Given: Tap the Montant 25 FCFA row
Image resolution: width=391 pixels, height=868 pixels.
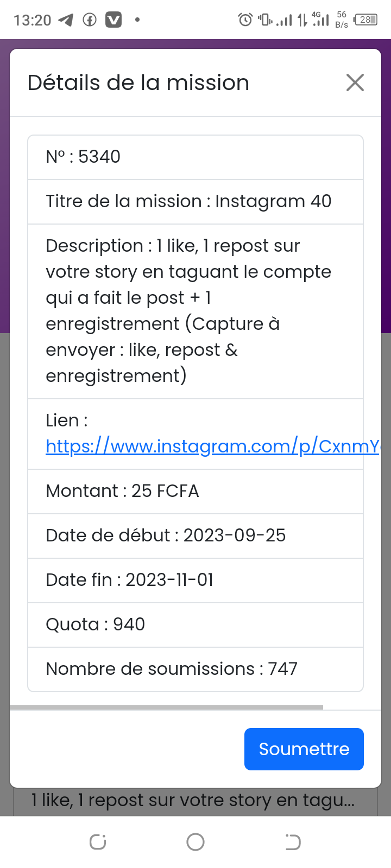Looking at the screenshot, I should (195, 492).
